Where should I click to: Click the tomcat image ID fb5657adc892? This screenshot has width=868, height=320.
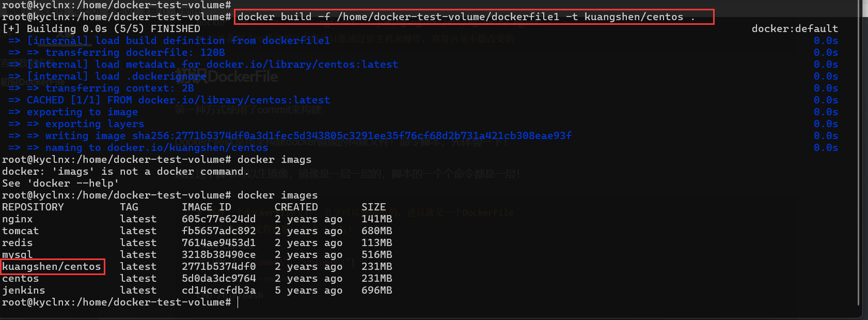tap(218, 231)
